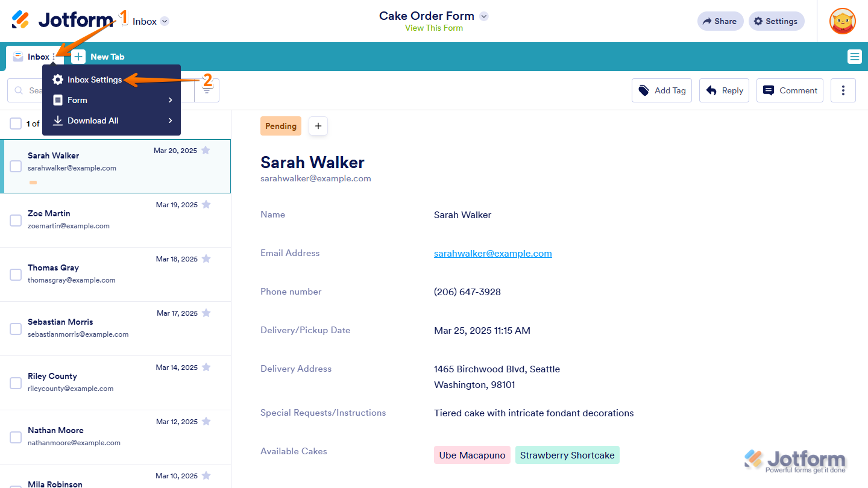Click the Strawberry Shortcake cake chip
The width and height of the screenshot is (868, 488).
tap(567, 455)
